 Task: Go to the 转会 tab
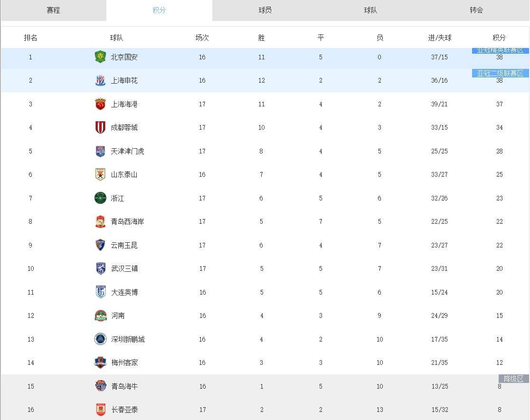tap(476, 10)
